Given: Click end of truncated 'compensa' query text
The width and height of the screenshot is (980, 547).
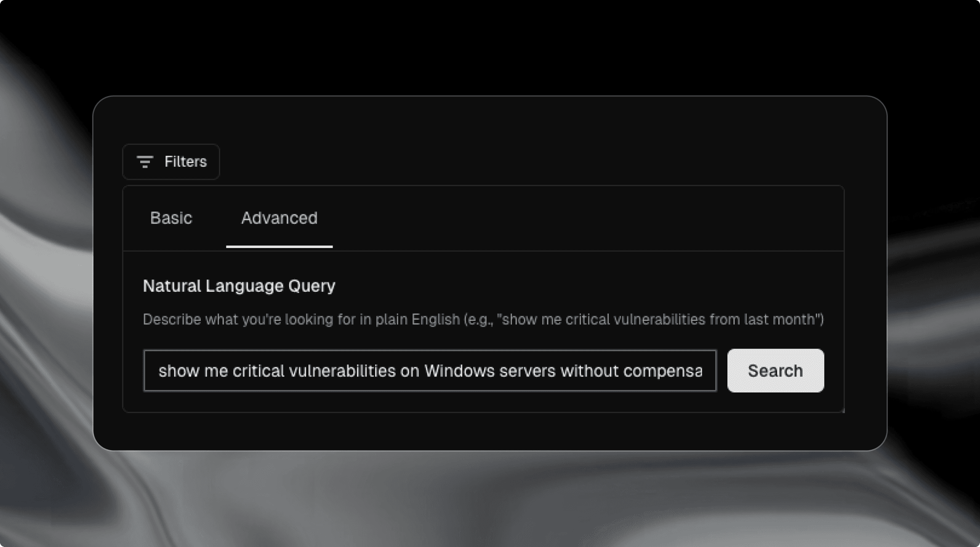Looking at the screenshot, I should click(x=702, y=371).
